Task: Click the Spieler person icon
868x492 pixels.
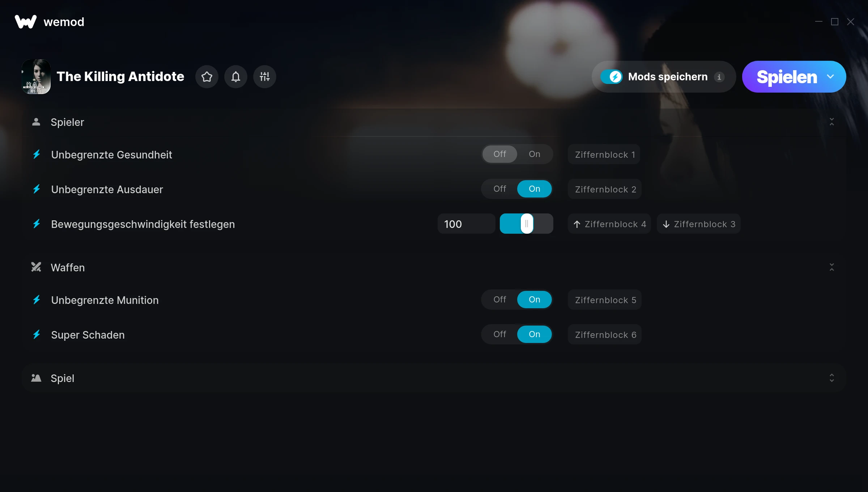Action: click(36, 122)
